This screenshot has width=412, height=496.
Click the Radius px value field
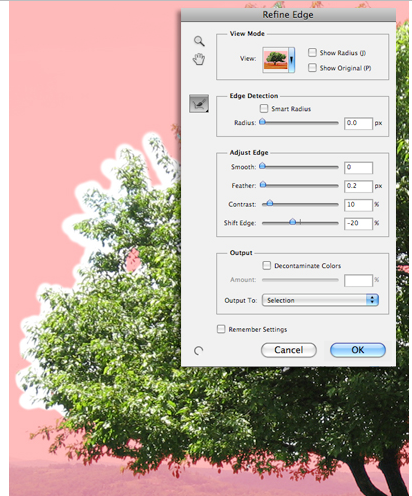358,123
